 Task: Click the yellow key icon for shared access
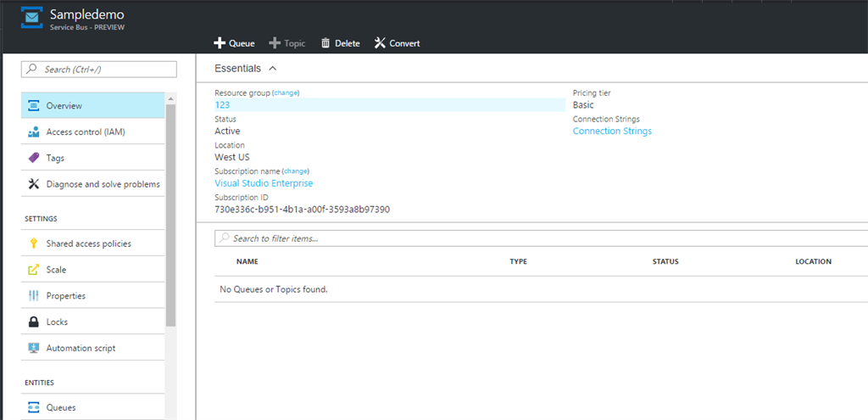[x=34, y=244]
